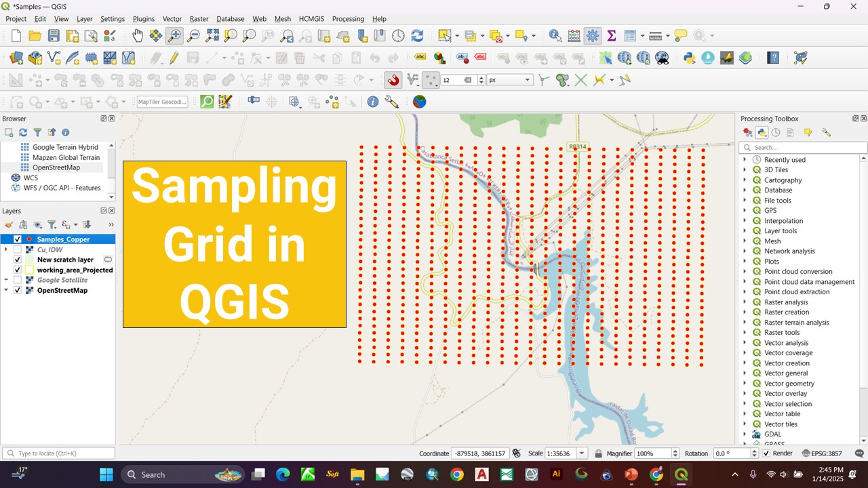Open the Settings menu
The width and height of the screenshot is (868, 488).
pos(113,19)
